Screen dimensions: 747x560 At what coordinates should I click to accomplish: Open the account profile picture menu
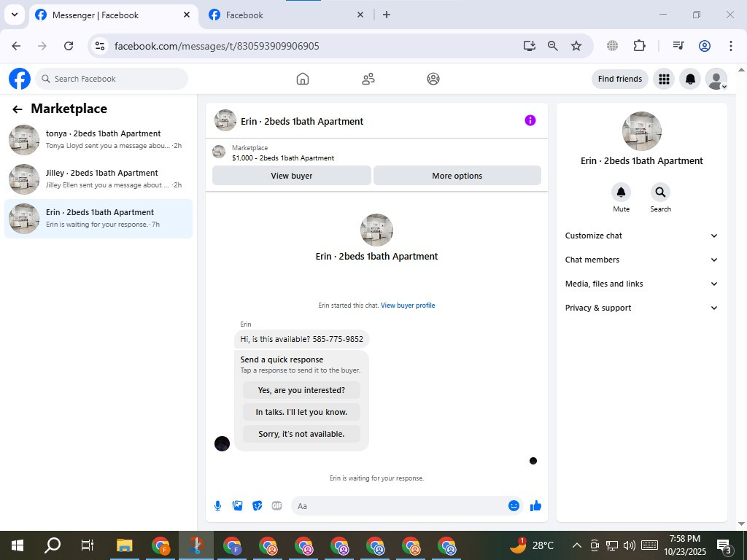(x=716, y=79)
